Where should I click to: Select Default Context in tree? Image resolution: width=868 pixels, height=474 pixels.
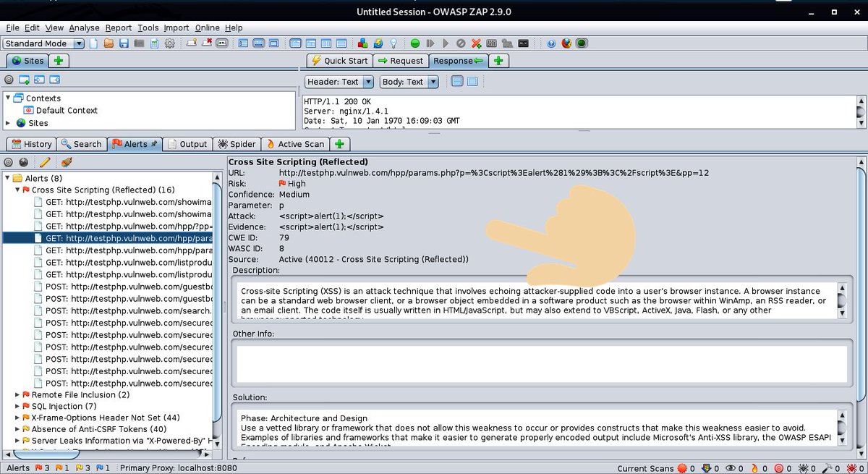[61, 110]
